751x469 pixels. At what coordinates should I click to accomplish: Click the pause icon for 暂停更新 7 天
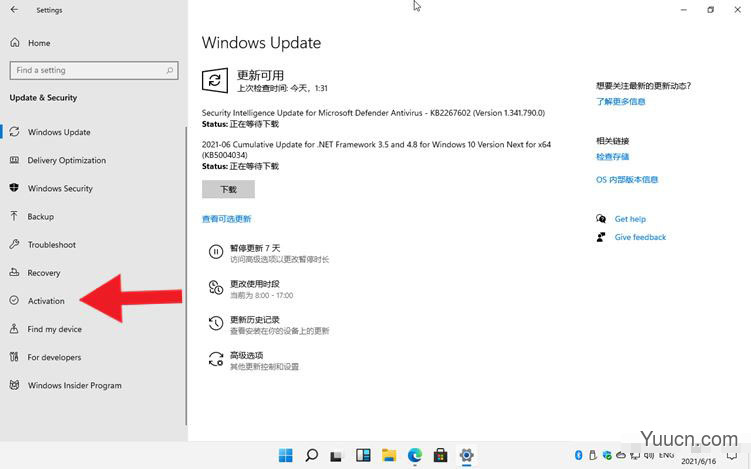click(216, 252)
